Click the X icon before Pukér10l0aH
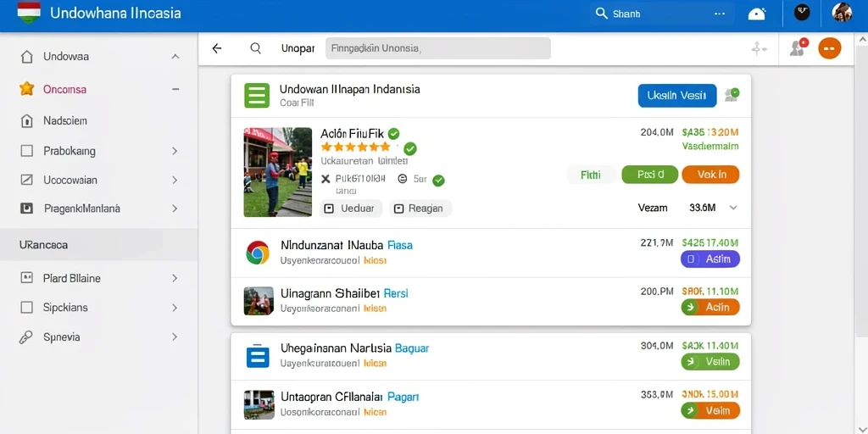 pyautogui.click(x=325, y=179)
